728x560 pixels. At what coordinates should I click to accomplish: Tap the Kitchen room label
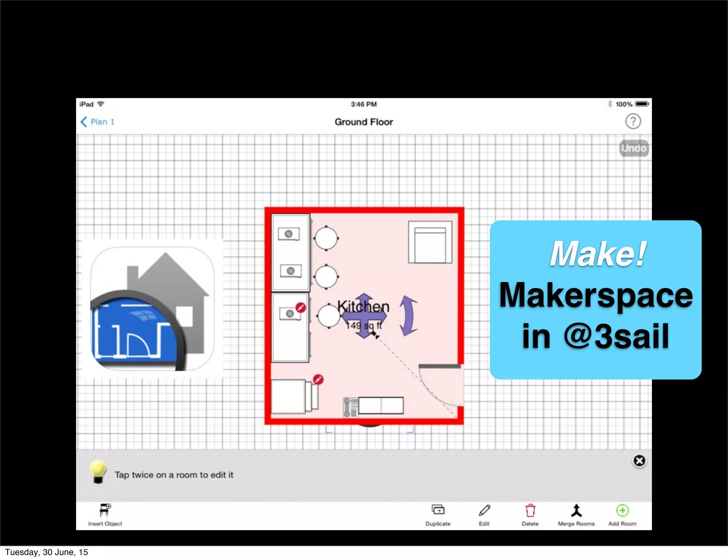pyautogui.click(x=363, y=306)
